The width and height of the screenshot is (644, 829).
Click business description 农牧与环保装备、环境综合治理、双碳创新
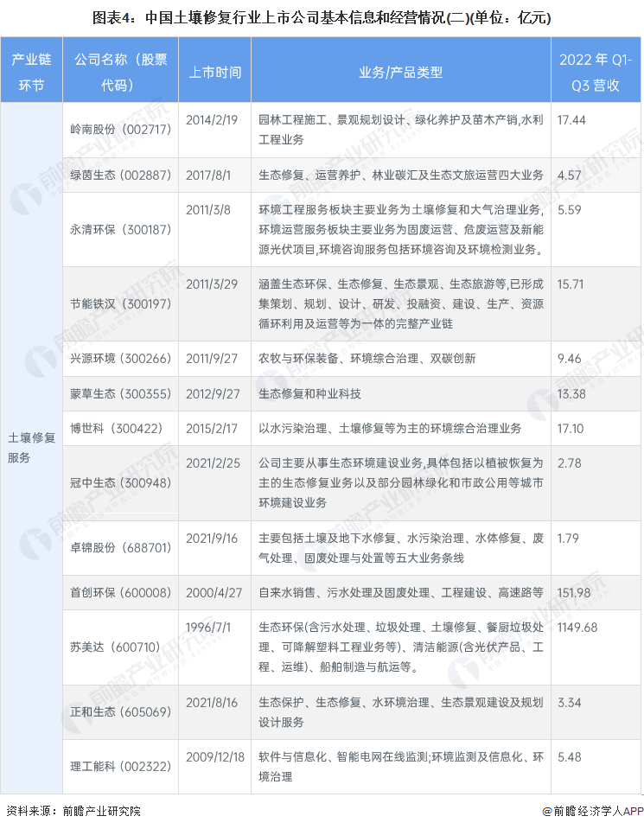(x=367, y=359)
